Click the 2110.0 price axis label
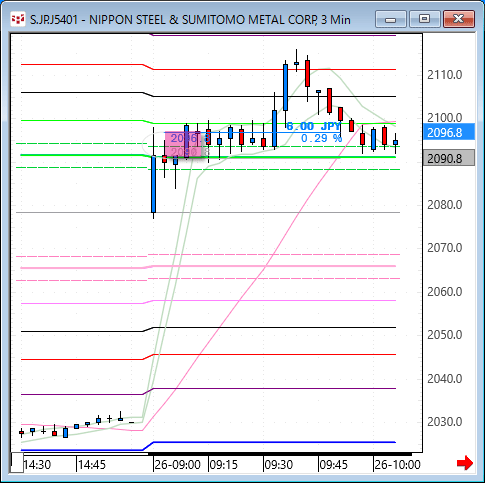 point(445,75)
